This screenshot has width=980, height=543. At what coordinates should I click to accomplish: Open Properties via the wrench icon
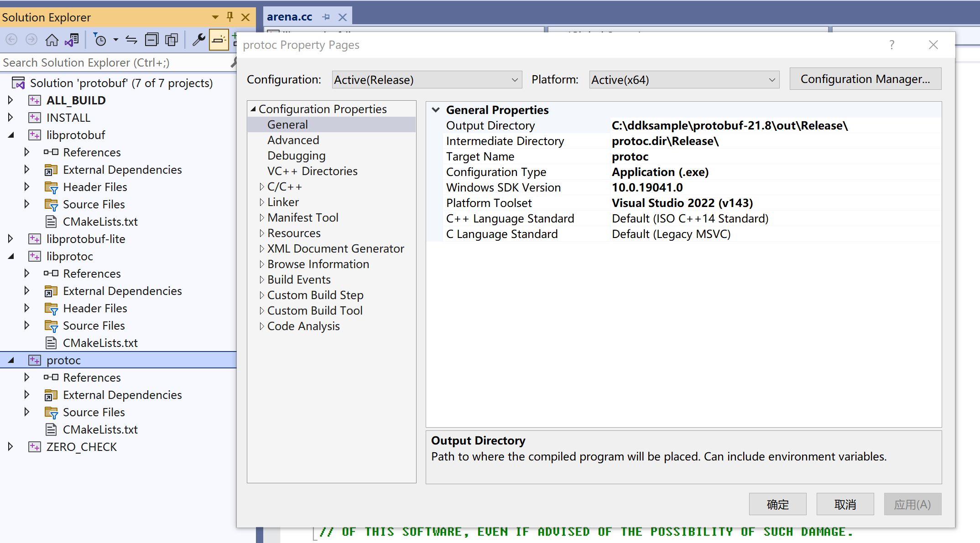coord(198,40)
